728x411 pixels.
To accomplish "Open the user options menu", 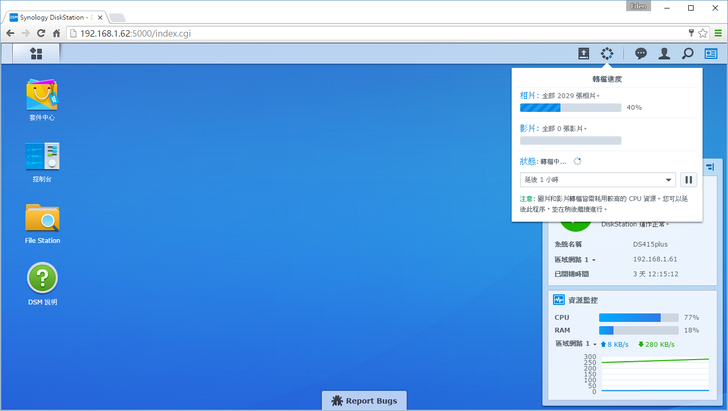I will click(664, 53).
